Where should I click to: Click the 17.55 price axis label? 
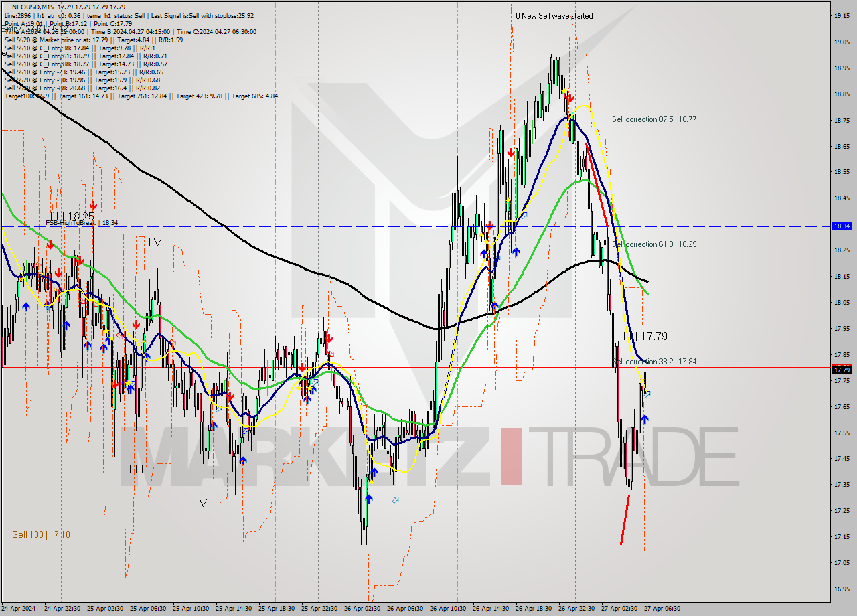click(x=842, y=433)
